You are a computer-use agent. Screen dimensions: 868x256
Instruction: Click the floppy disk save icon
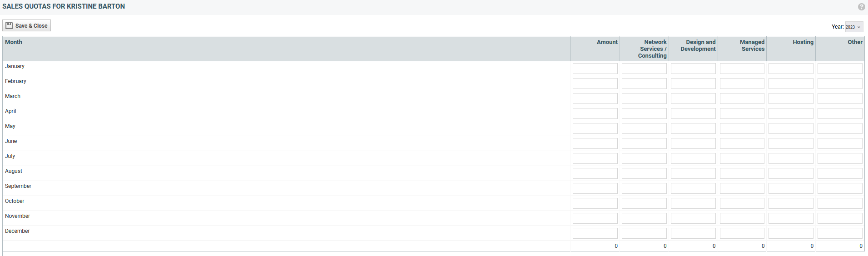tap(9, 25)
